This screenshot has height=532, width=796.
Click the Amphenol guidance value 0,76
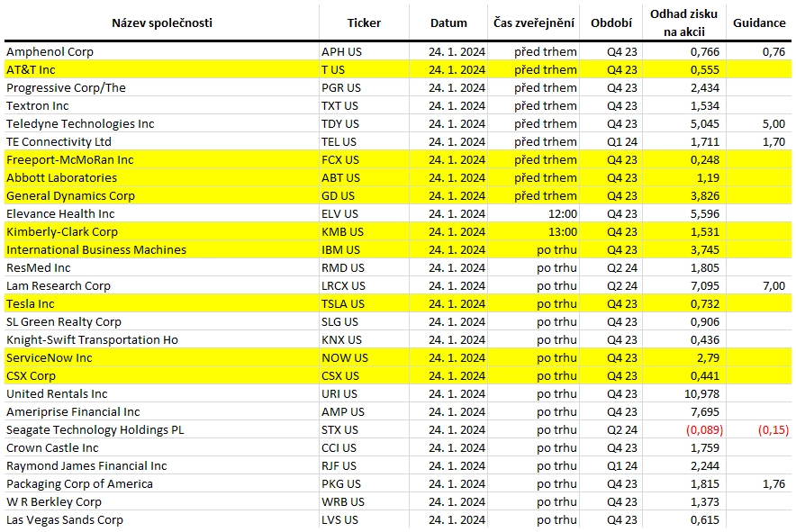pos(773,52)
